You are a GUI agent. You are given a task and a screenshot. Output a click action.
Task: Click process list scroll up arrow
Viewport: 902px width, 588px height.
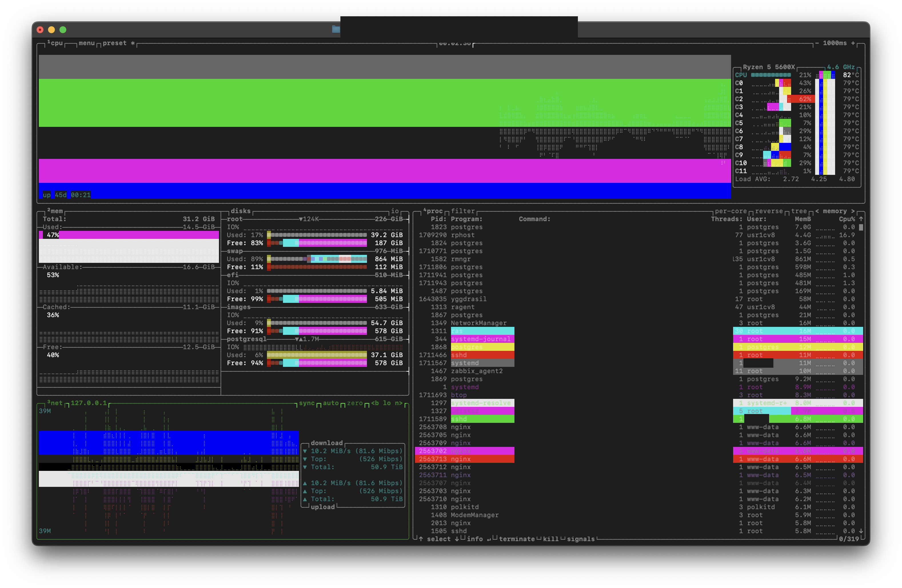[x=861, y=219]
